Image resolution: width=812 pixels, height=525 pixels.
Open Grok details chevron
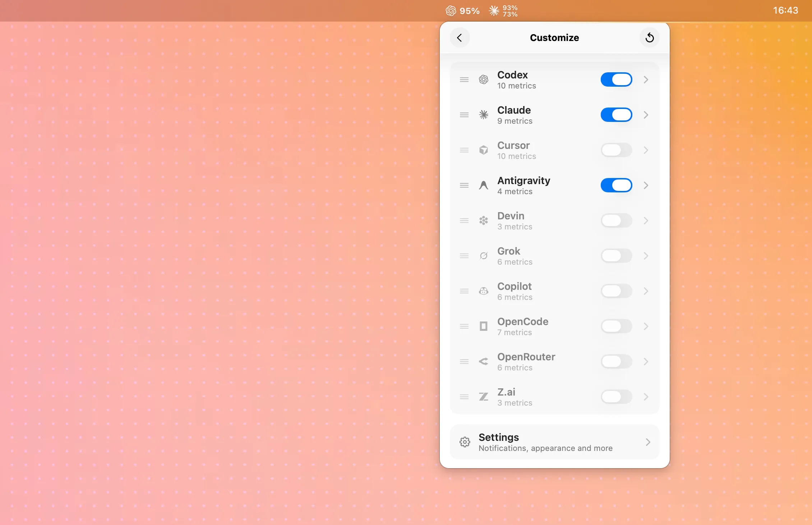click(x=646, y=256)
